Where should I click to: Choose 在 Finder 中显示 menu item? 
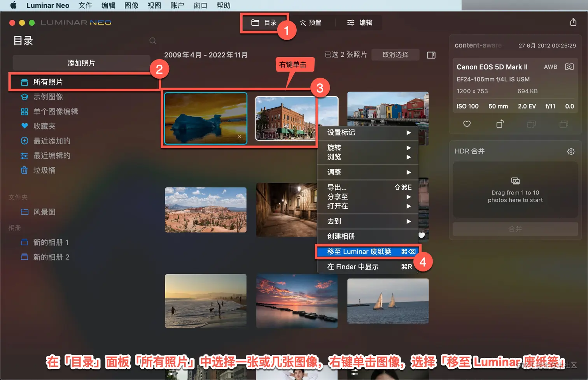coord(368,267)
